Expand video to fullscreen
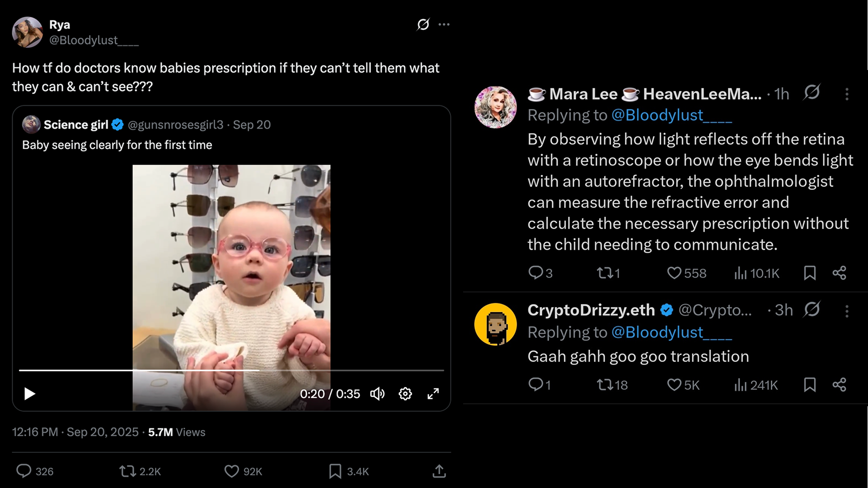This screenshot has height=488, width=868. coord(433,394)
